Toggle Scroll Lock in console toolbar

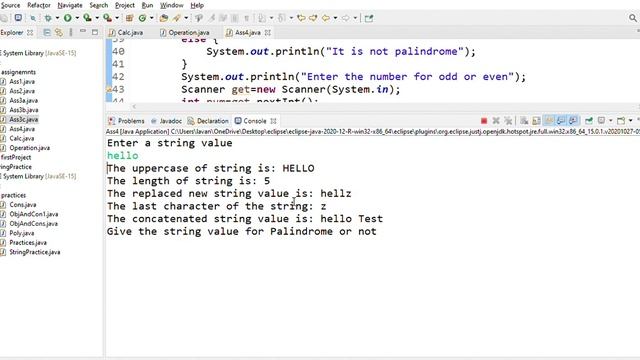point(536,121)
